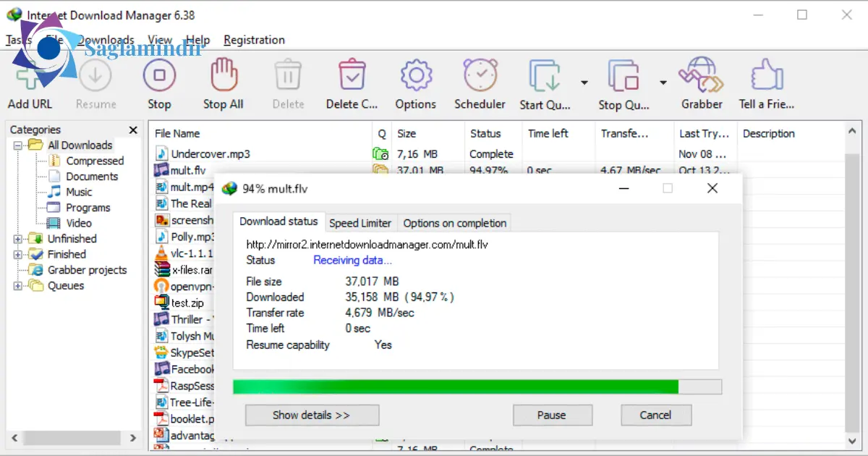Close the mult.flv download dialog
Viewport: 868px width, 456px height.
point(712,188)
